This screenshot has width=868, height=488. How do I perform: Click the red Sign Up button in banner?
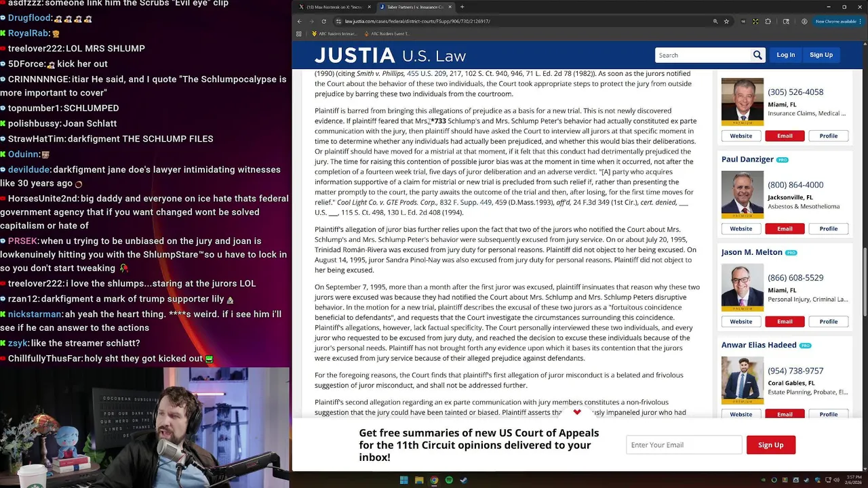pyautogui.click(x=770, y=445)
